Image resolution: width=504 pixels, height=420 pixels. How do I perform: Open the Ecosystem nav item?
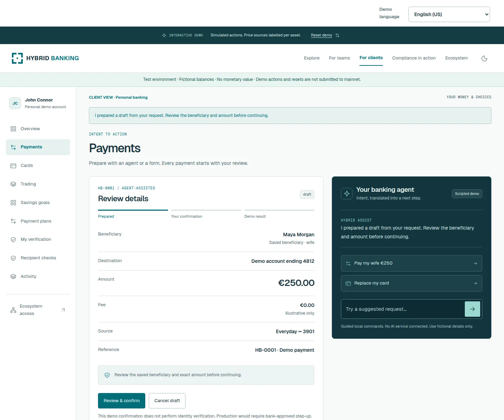click(x=456, y=58)
